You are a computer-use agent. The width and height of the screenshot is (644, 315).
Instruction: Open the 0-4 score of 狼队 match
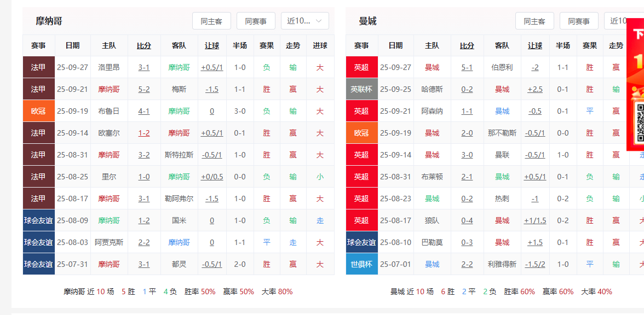(467, 220)
